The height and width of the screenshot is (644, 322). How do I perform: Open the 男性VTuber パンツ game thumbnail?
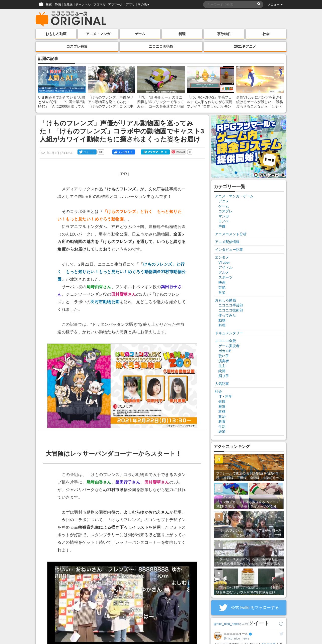coord(260,79)
